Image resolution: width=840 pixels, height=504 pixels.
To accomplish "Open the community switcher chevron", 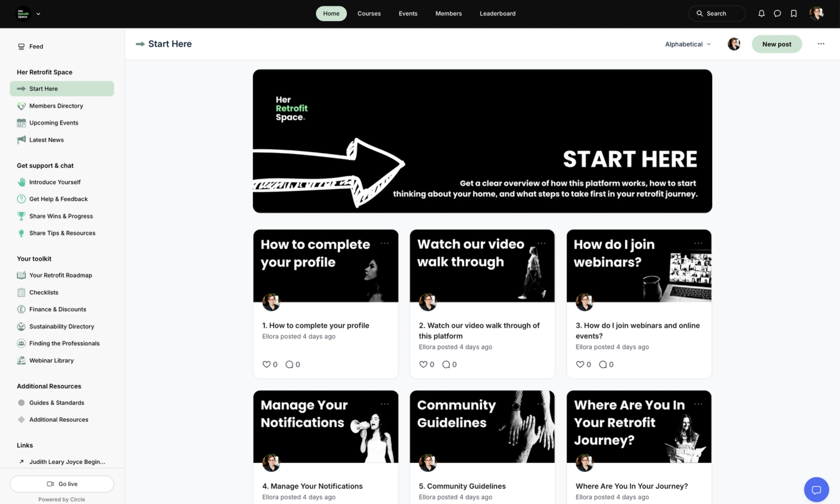I will click(39, 14).
